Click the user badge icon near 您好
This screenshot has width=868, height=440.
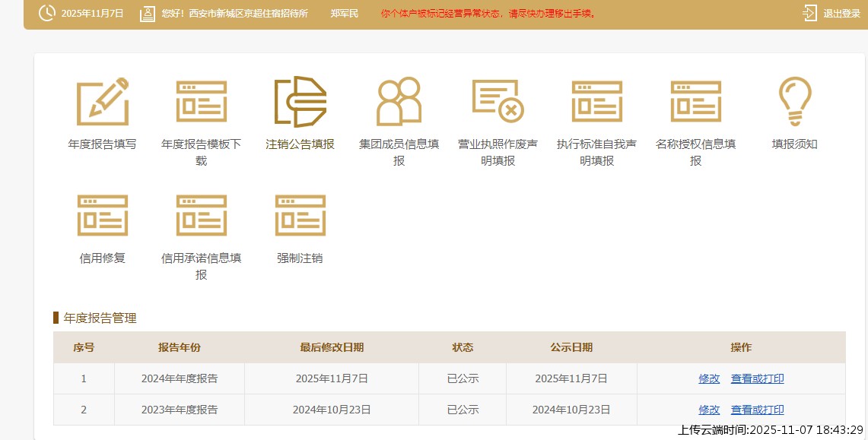click(147, 13)
